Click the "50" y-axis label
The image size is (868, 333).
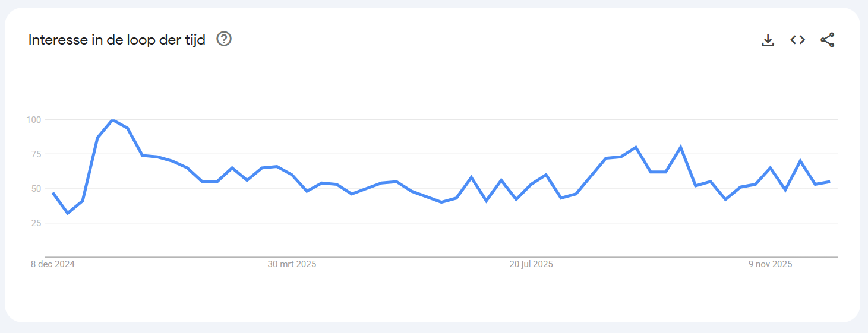tap(36, 189)
